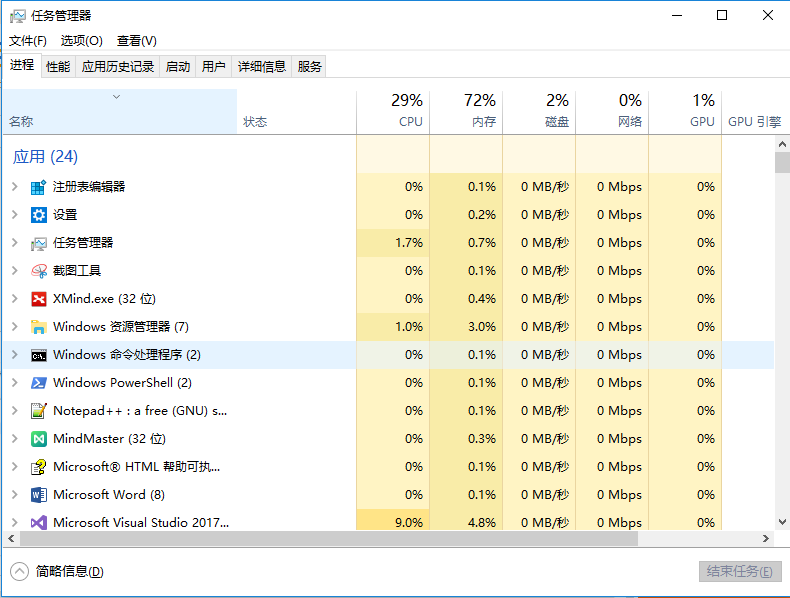Click the XMind.exe app icon

[39, 299]
